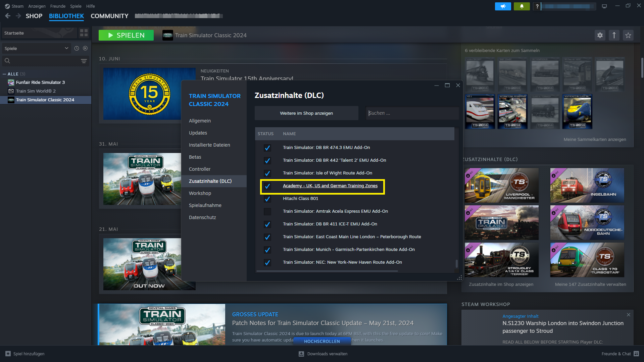Collapse the ALLE games list
The width and height of the screenshot is (644, 362).
4,74
